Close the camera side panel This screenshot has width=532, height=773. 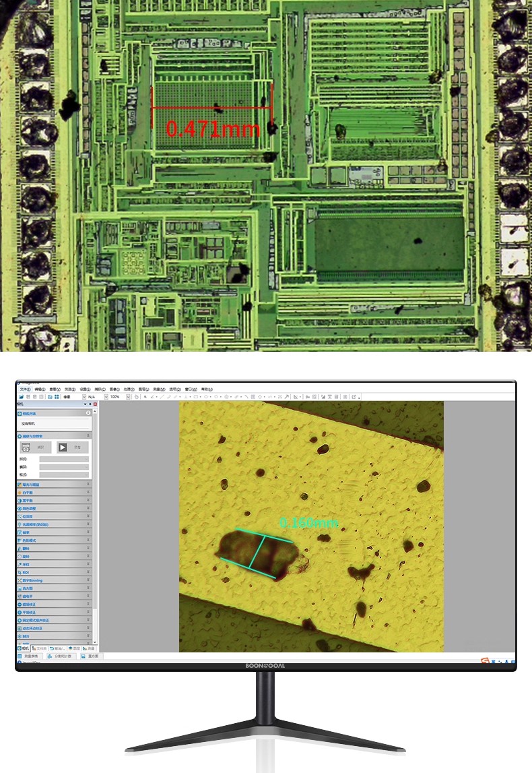95,404
